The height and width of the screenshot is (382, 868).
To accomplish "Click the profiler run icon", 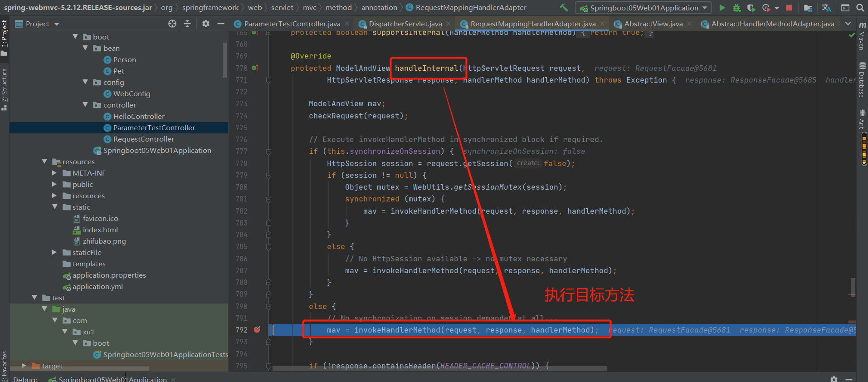I will tap(766, 8).
